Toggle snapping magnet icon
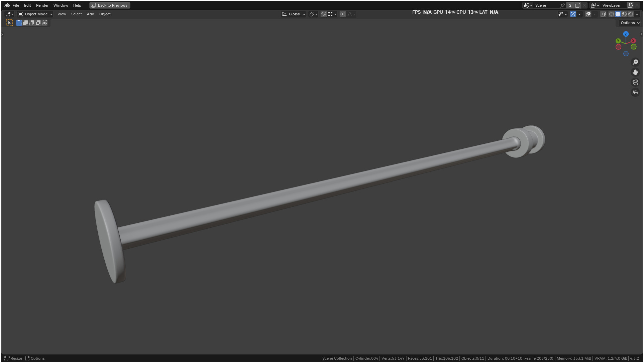This screenshot has width=644, height=363. [x=323, y=14]
